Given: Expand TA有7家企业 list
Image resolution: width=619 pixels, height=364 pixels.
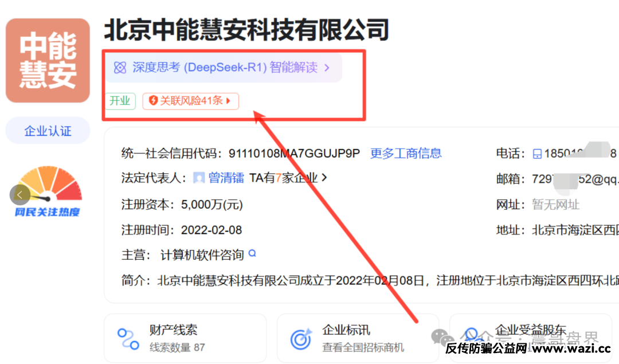Looking at the screenshot, I should (x=288, y=178).
